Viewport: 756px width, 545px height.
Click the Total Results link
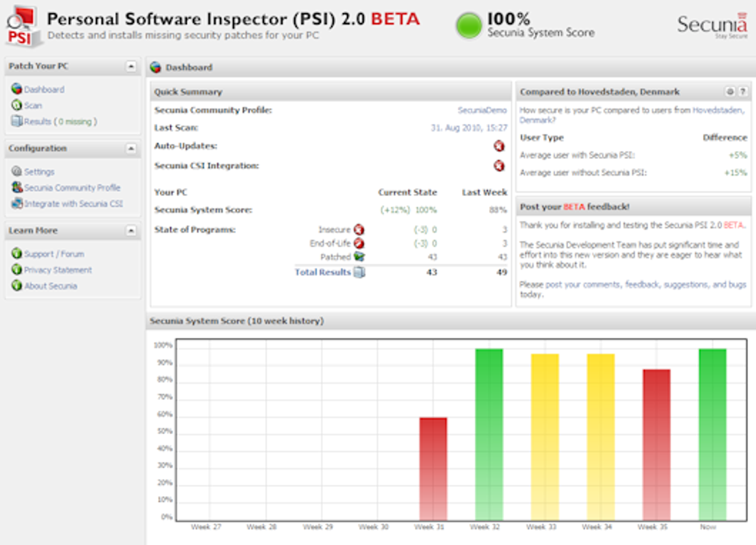coord(323,272)
